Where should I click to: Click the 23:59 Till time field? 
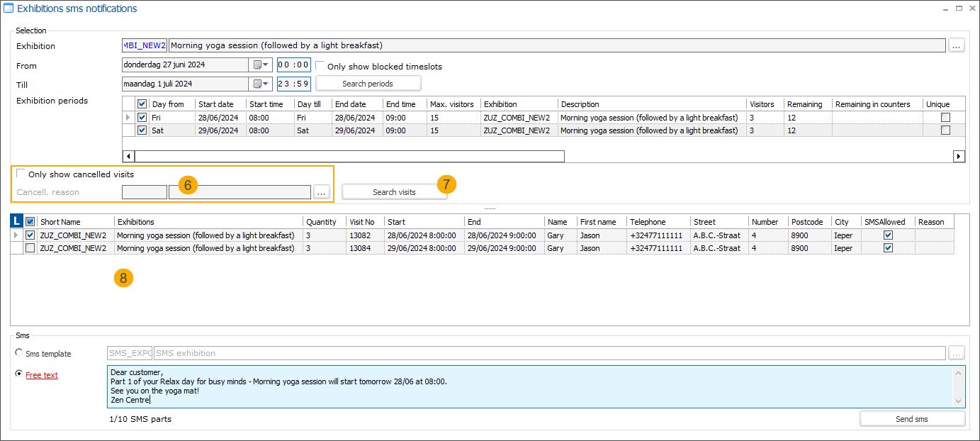coord(293,84)
